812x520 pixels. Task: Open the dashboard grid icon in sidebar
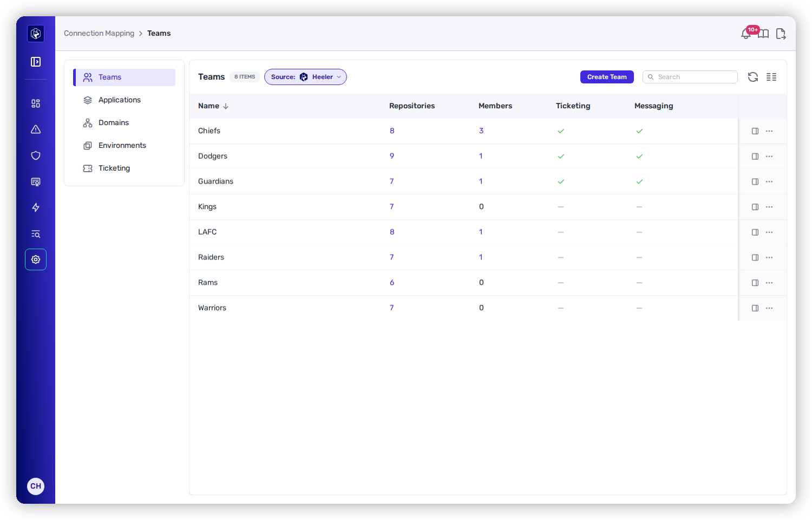(x=36, y=103)
